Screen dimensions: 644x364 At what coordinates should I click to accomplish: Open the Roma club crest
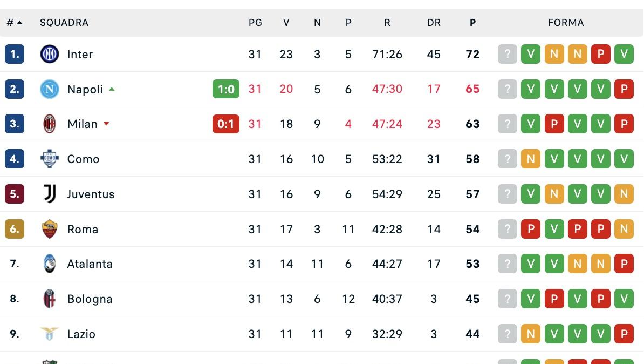[49, 228]
